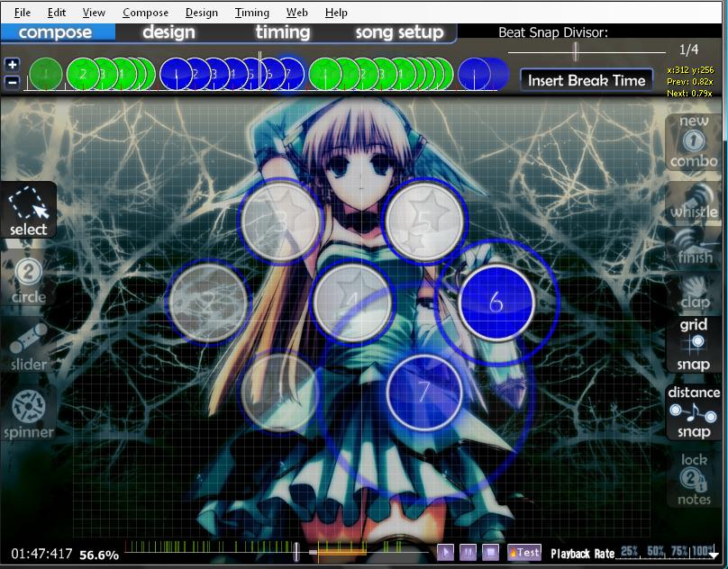Toggle whistle hitsound
The width and height of the screenshot is (728, 569).
pos(694,202)
